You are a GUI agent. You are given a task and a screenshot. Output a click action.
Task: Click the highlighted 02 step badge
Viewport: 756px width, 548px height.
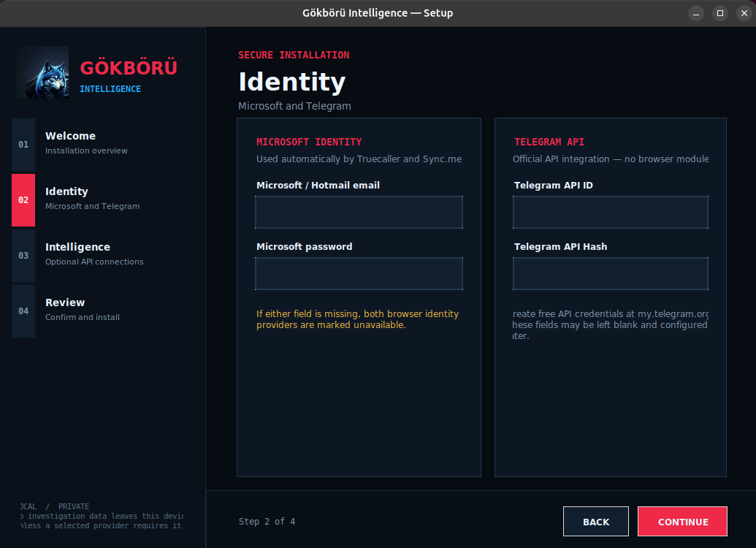[x=23, y=199]
